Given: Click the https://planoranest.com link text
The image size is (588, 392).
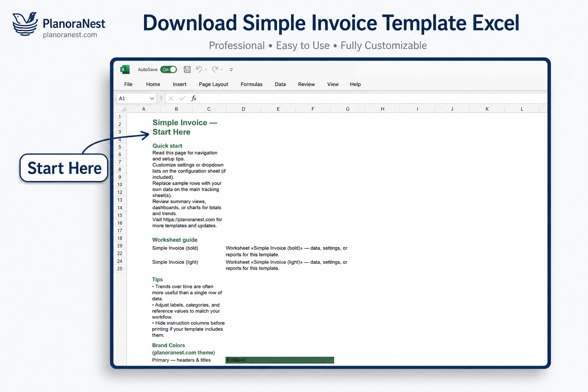Looking at the screenshot, I should click(x=189, y=220).
